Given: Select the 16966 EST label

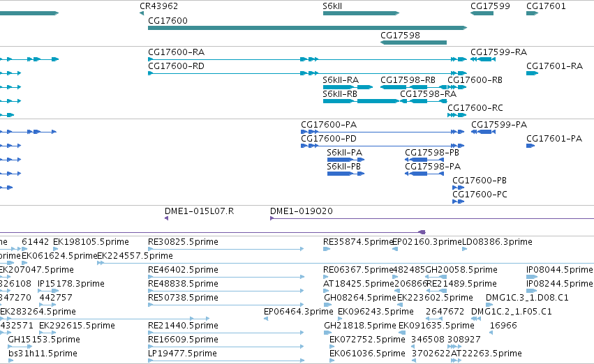Looking at the screenshot, I should coord(503,326).
